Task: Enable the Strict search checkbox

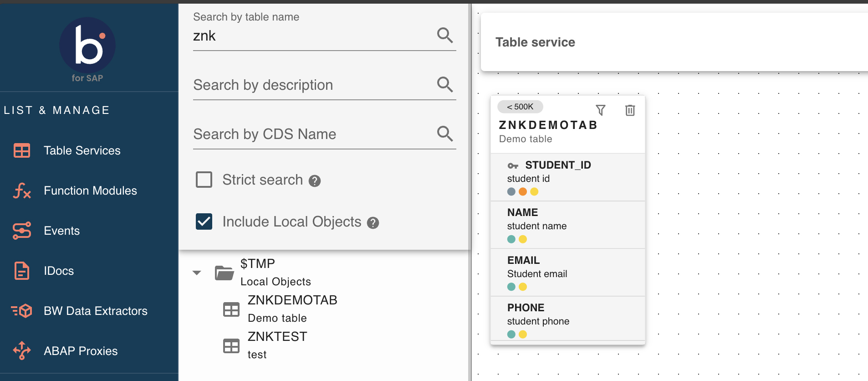Action: 204,180
